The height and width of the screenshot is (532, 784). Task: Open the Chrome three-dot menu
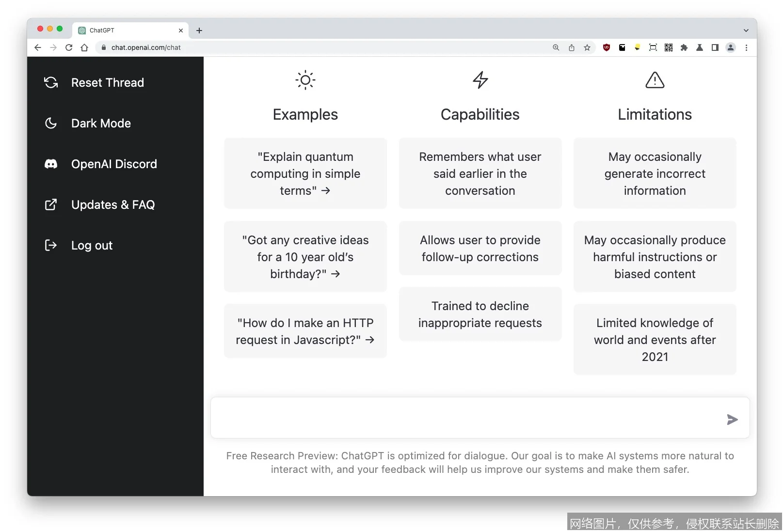(746, 47)
